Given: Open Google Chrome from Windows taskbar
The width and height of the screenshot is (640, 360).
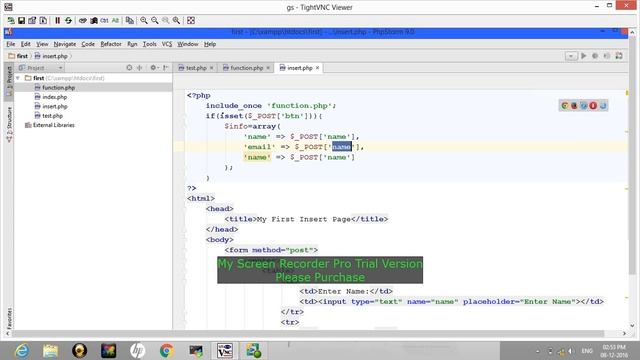Looking at the screenshot, I should point(167,351).
